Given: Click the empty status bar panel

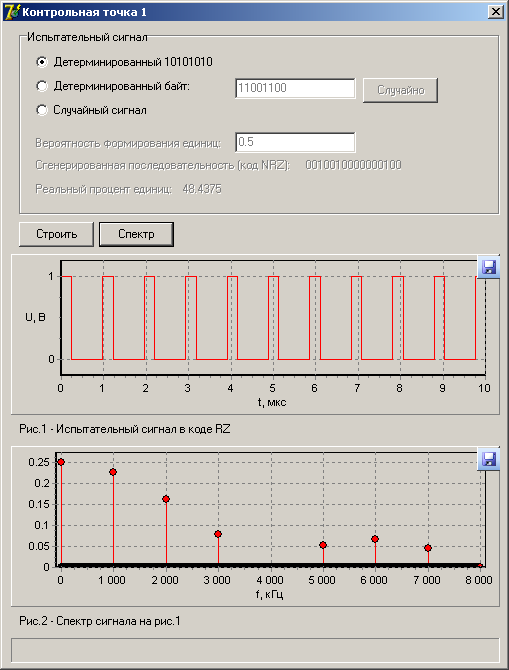Looking at the screenshot, I should click(x=255, y=650).
